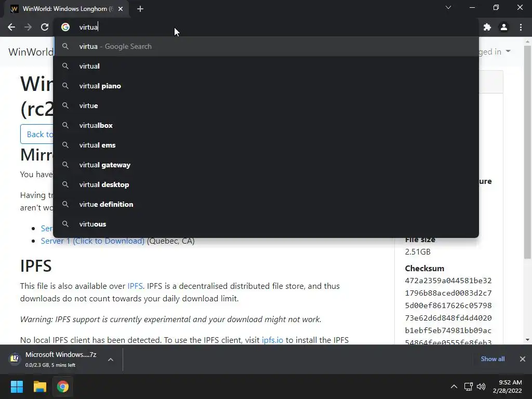Select the 'virtualbox' suggestion
The height and width of the screenshot is (399, 532).
tap(266, 125)
